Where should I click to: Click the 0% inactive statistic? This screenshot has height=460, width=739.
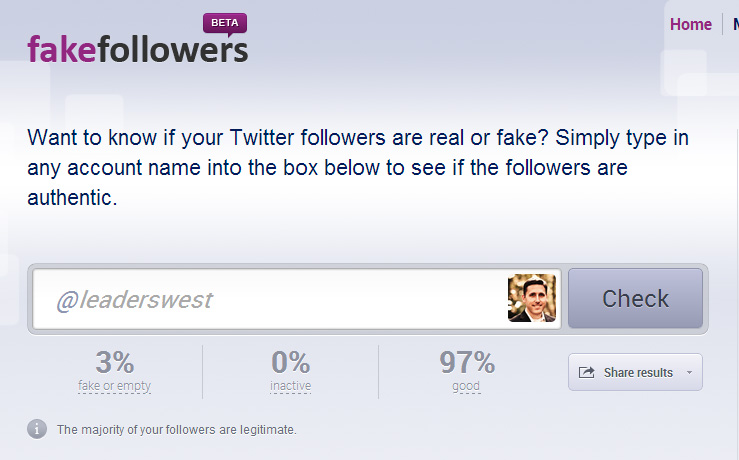(290, 362)
